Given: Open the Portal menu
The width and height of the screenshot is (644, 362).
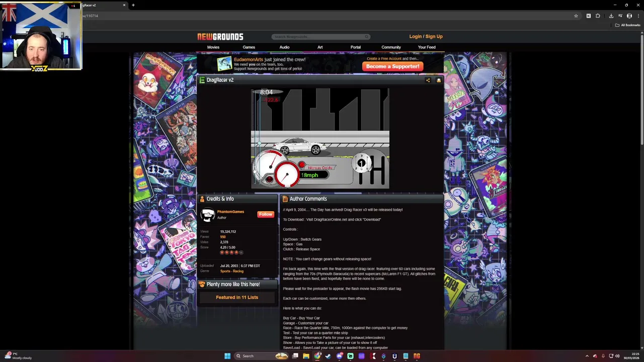Looking at the screenshot, I should point(356,47).
